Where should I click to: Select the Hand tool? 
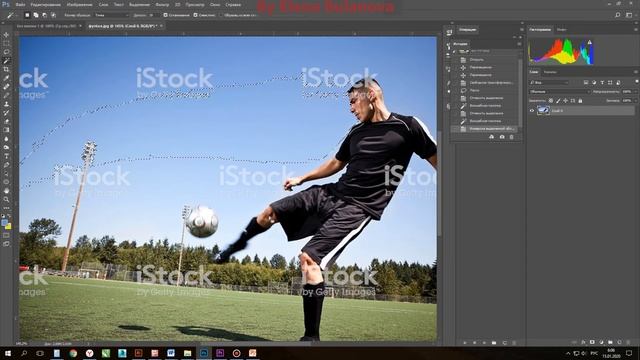tap(6, 191)
